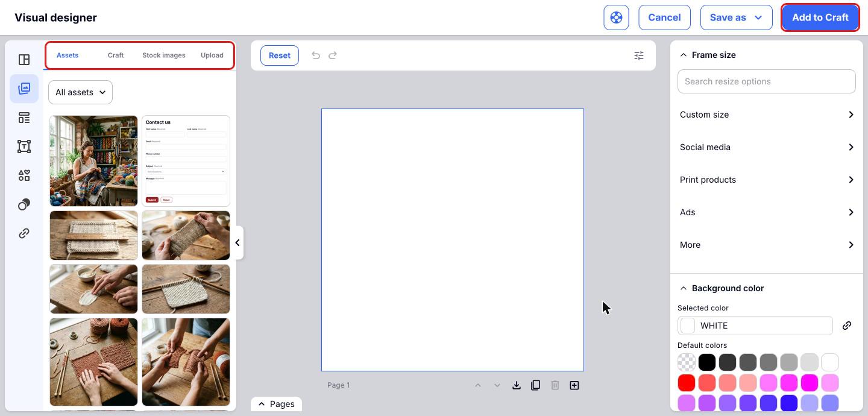Image resolution: width=868 pixels, height=416 pixels.
Task: Select the two people stretching rust knit image
Action: [x=186, y=362]
